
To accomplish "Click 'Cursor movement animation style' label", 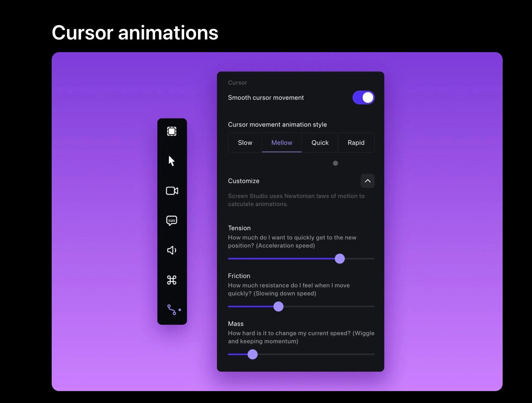I will click(x=278, y=124).
